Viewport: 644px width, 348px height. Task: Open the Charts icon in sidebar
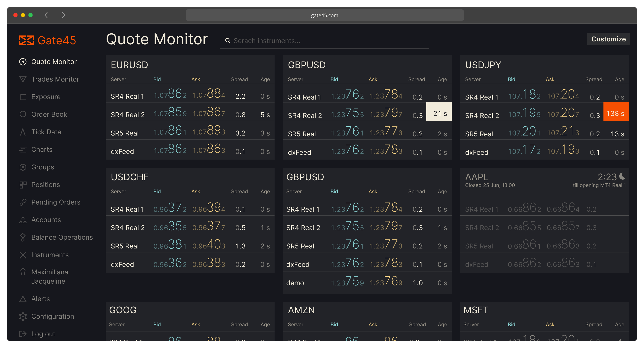(x=23, y=150)
